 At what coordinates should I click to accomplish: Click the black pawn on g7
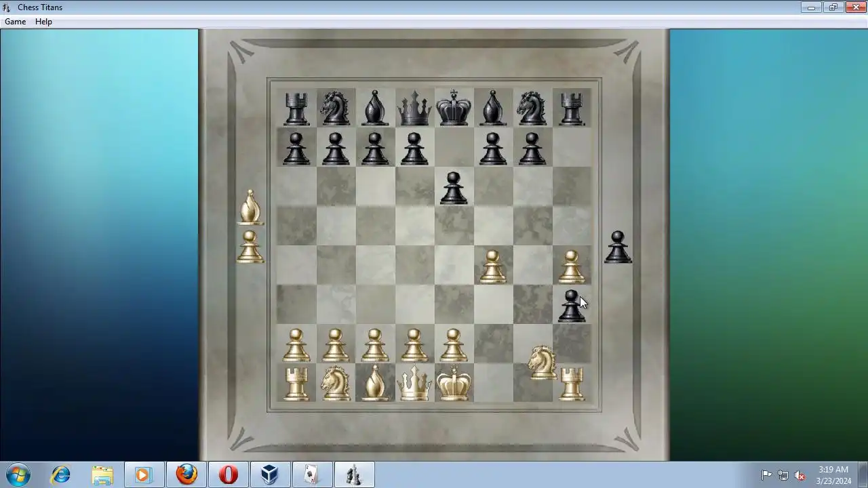[532, 148]
